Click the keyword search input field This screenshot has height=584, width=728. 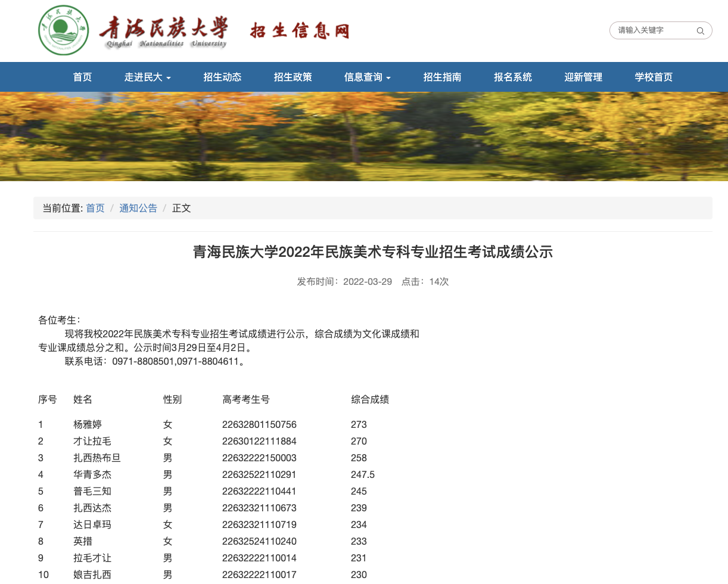[652, 30]
